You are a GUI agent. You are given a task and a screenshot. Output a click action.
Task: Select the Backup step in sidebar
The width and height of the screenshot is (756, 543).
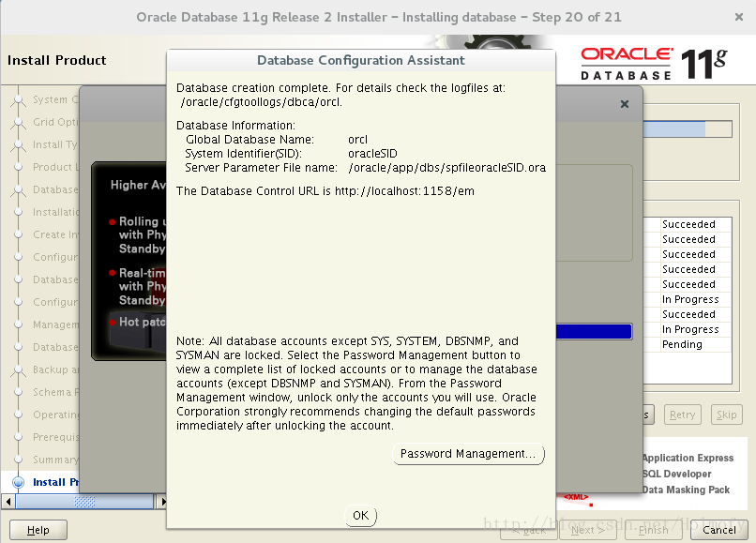pyautogui.click(x=55, y=370)
